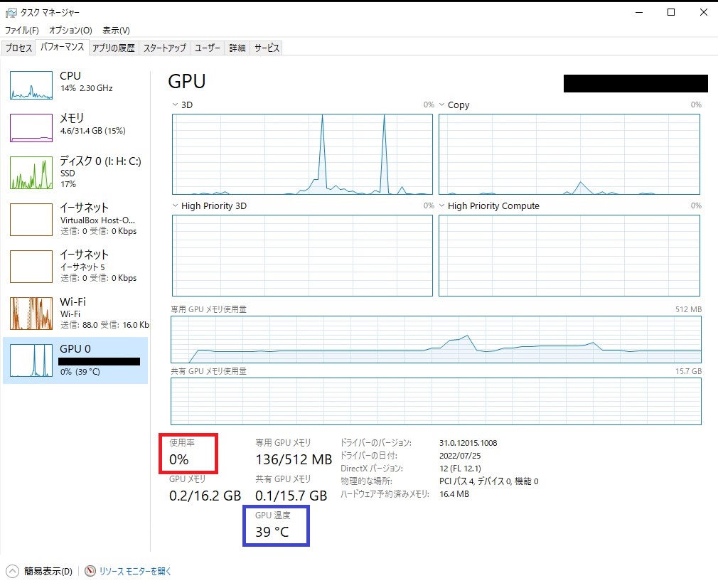Open the オプション menu

click(x=70, y=30)
